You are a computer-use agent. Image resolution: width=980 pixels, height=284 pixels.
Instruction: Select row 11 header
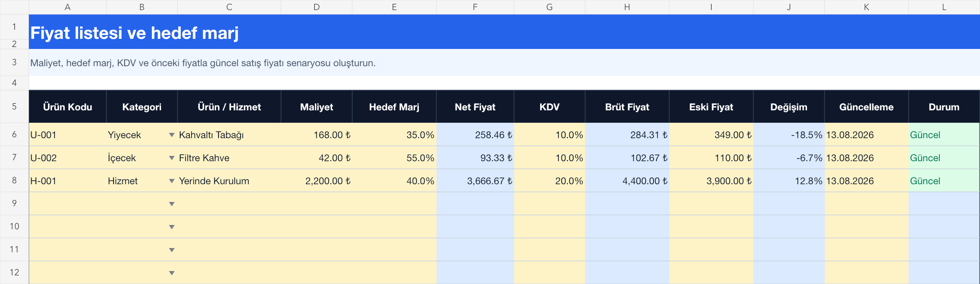(x=14, y=250)
